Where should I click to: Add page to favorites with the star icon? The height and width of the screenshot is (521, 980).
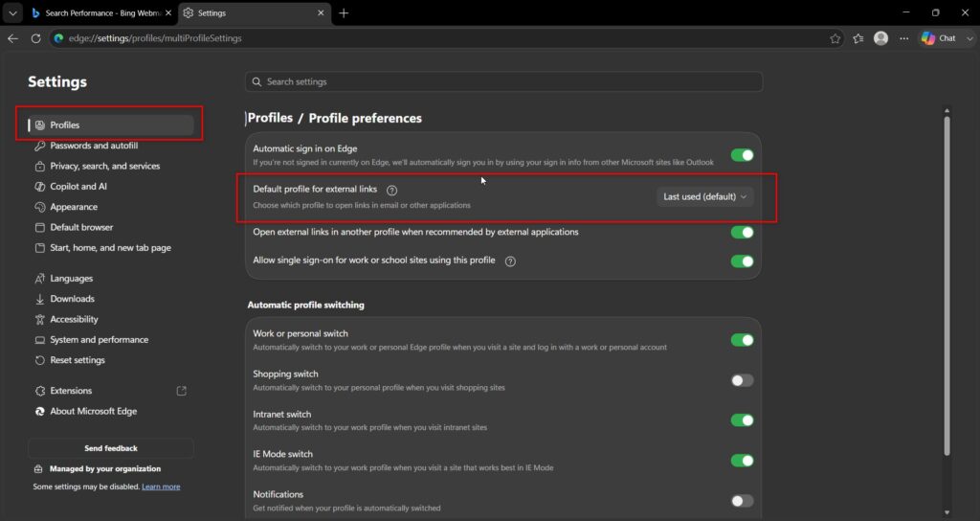(835, 38)
